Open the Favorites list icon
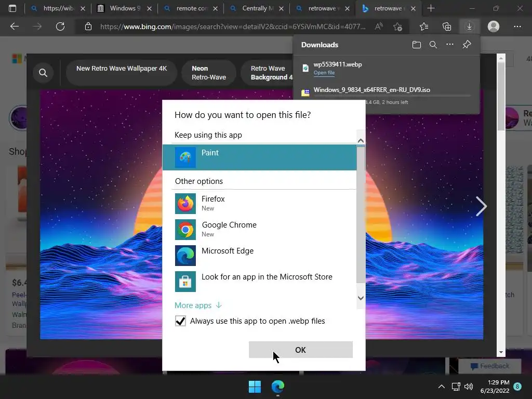This screenshot has height=399, width=532. (x=424, y=26)
